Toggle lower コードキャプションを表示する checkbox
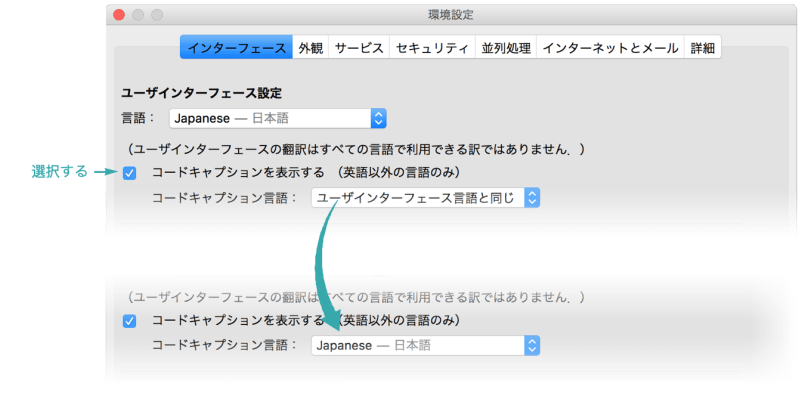Image resolution: width=799 pixels, height=396 pixels. (x=129, y=321)
